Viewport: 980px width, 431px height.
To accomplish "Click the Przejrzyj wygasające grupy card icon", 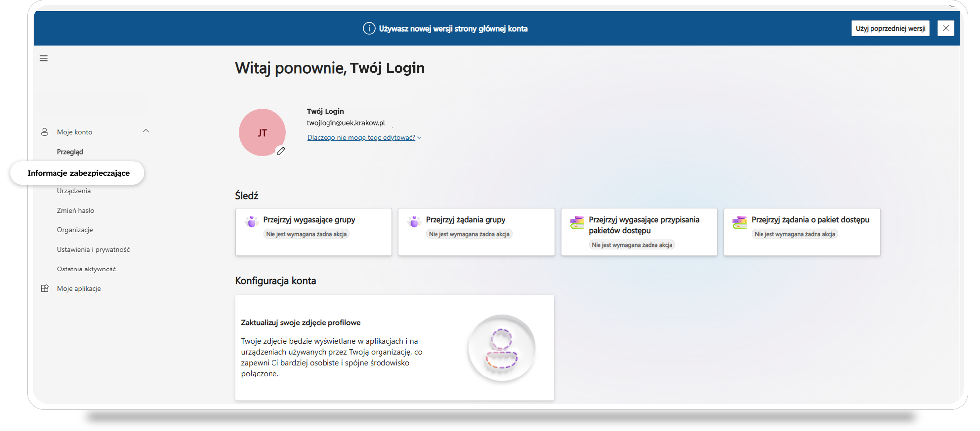I will 252,221.
